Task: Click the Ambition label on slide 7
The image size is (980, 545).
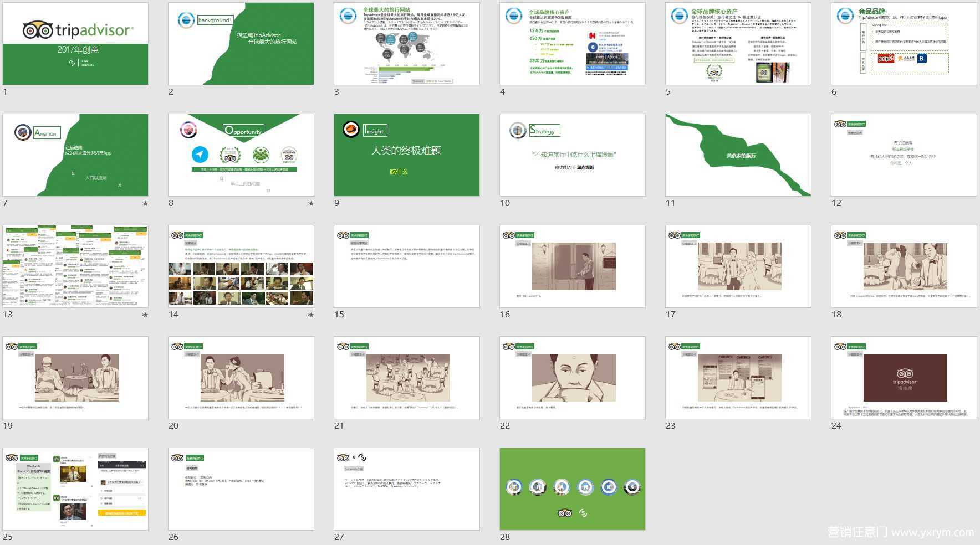Action: (x=46, y=133)
